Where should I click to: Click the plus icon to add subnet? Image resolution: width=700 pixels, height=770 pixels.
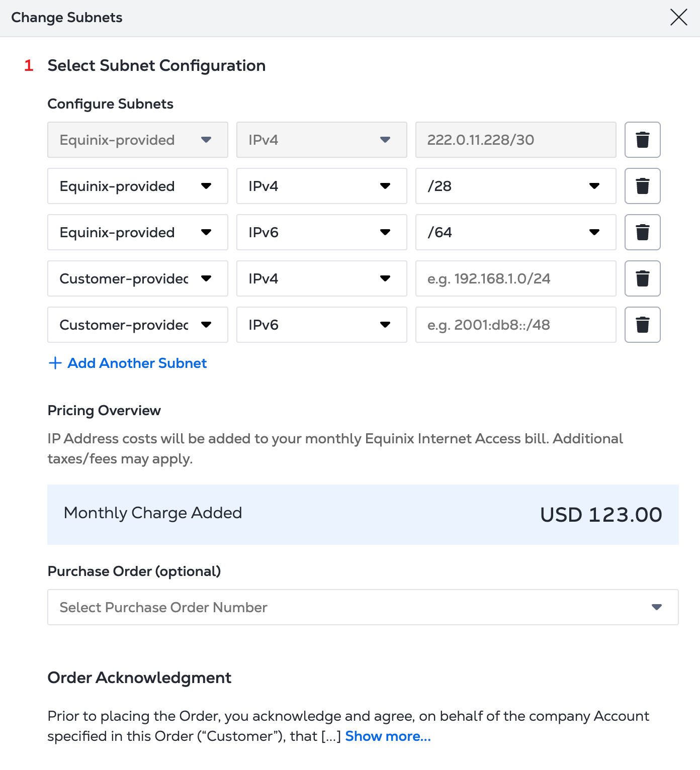(x=55, y=363)
